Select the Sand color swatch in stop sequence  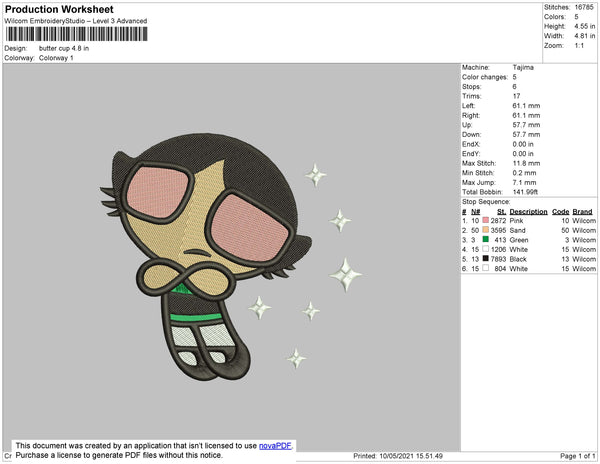click(x=486, y=230)
